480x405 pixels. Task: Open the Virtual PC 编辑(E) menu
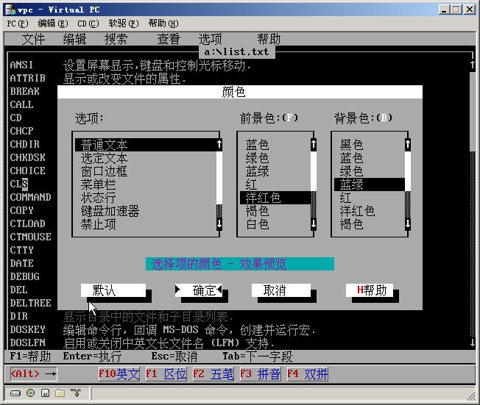[x=53, y=24]
